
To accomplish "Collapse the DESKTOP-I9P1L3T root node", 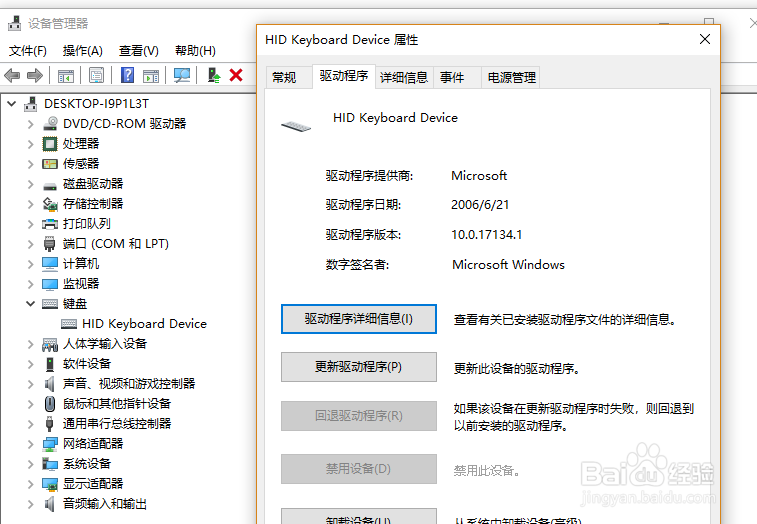I will click(x=12, y=103).
